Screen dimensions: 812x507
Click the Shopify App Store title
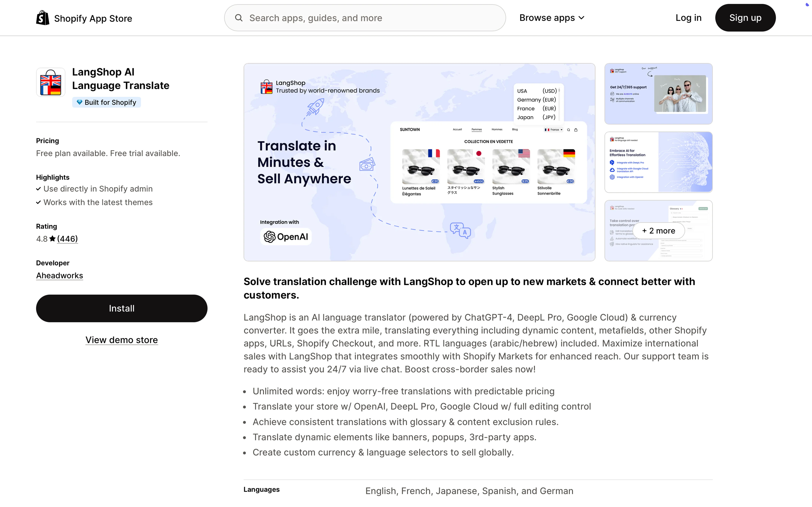93,18
